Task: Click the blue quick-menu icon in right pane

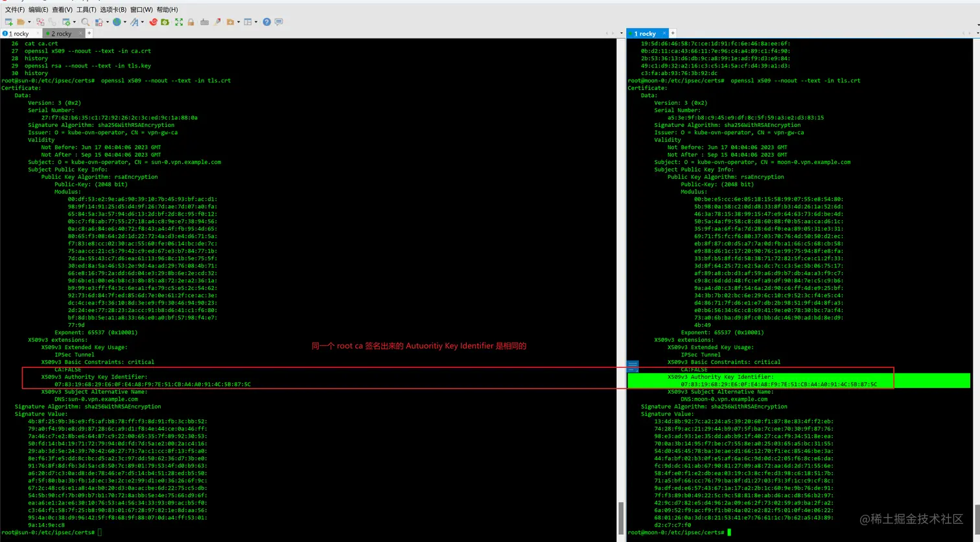Action: (x=633, y=366)
